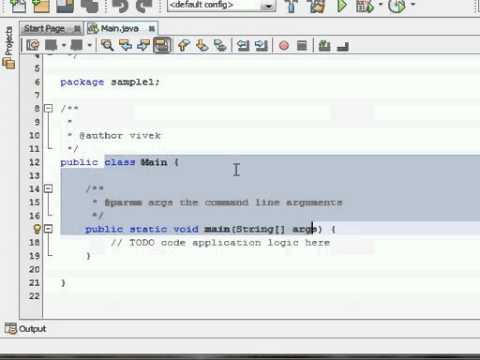This screenshot has height=360, width=480.
Task: Stop macro recording with square icon
Action: pos(302,45)
